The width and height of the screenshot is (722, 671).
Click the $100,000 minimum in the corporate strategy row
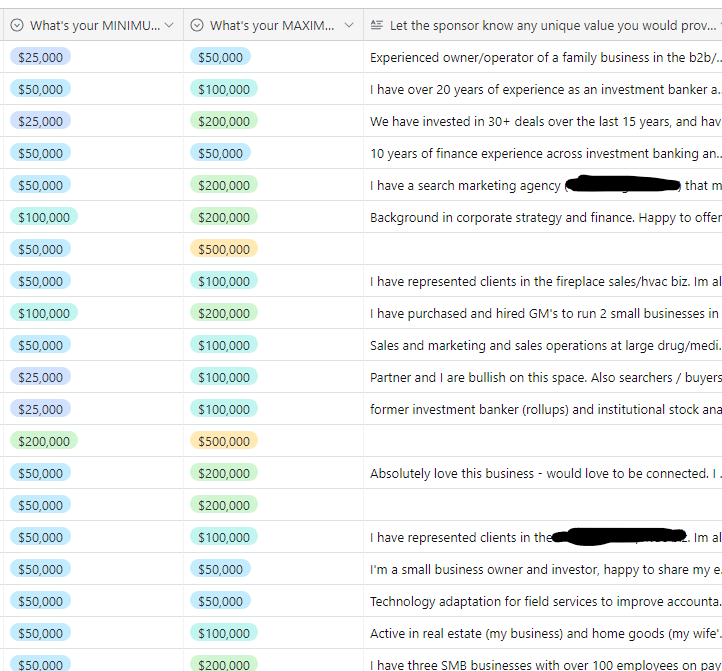(x=44, y=217)
